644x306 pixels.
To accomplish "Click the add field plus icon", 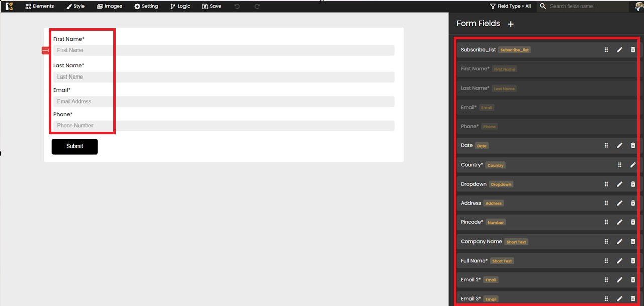I will tap(511, 24).
